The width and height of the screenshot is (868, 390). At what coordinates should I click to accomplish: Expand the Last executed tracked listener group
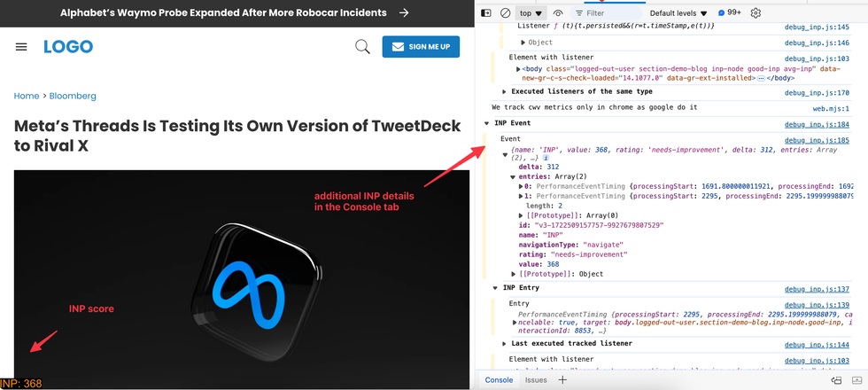pyautogui.click(x=504, y=344)
